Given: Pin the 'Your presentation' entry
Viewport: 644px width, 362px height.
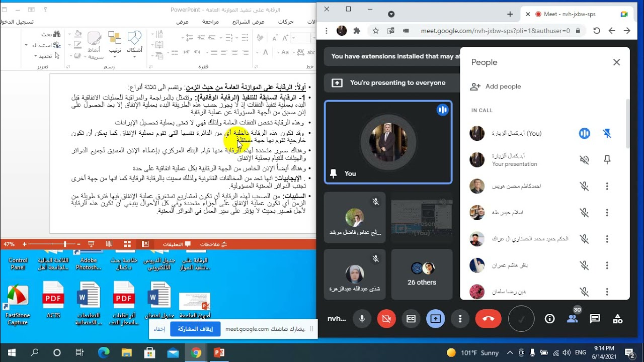Looking at the screenshot, I should 607,160.
